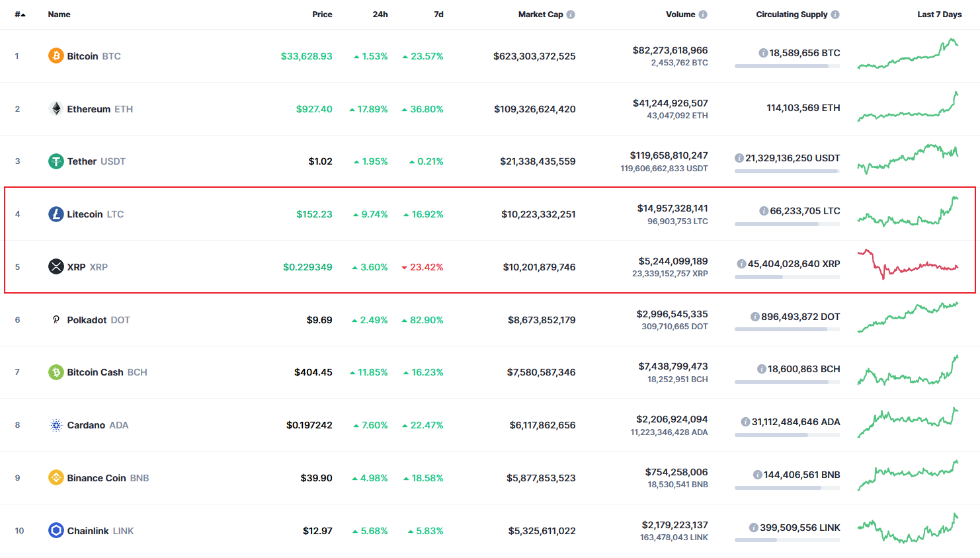Open the XRP coin page link
The height and width of the screenshot is (558, 980).
tap(87, 267)
